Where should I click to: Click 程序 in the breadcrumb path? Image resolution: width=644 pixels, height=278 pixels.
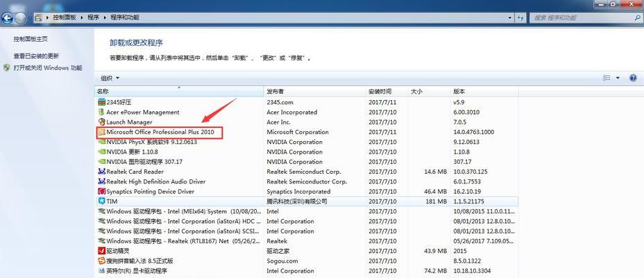pos(93,17)
